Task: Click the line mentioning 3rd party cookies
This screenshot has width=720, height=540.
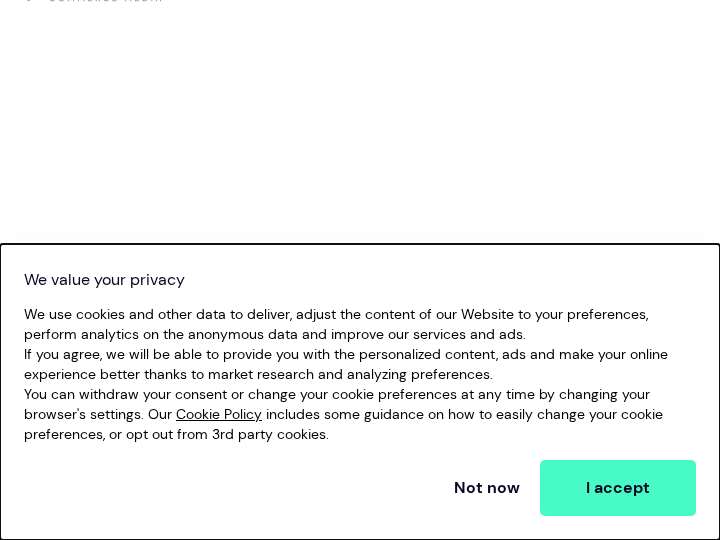Action: pyautogui.click(x=176, y=434)
